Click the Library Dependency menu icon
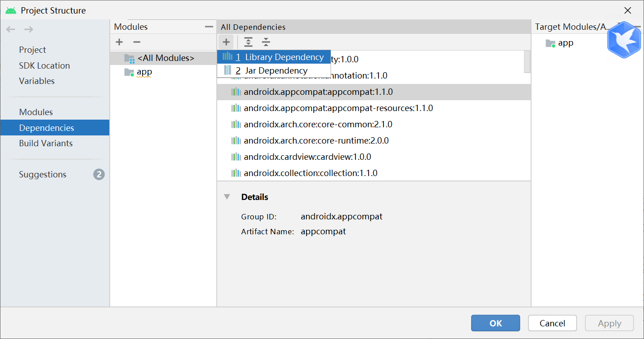This screenshot has height=339, width=644. tap(228, 57)
